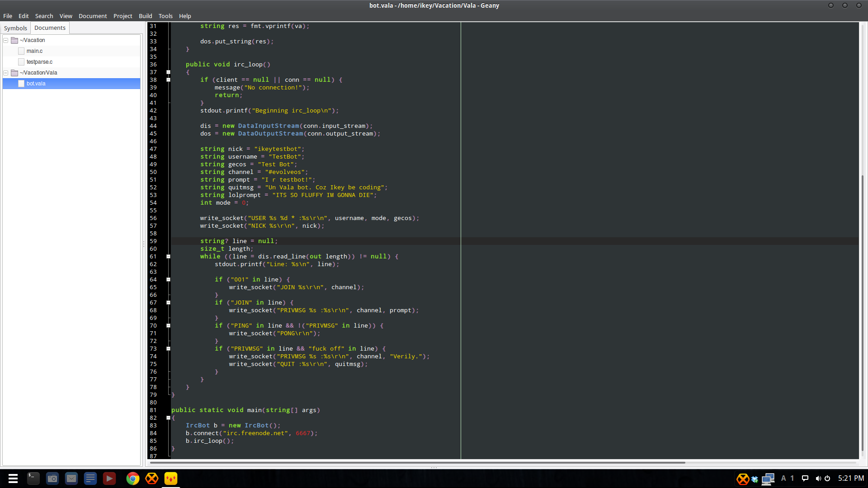Launch the terminal from the taskbar

[33, 479]
